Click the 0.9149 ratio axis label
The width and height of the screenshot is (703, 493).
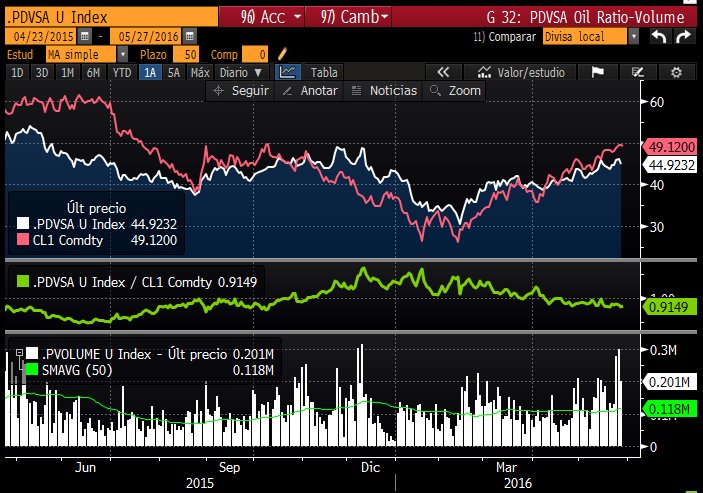tap(670, 307)
